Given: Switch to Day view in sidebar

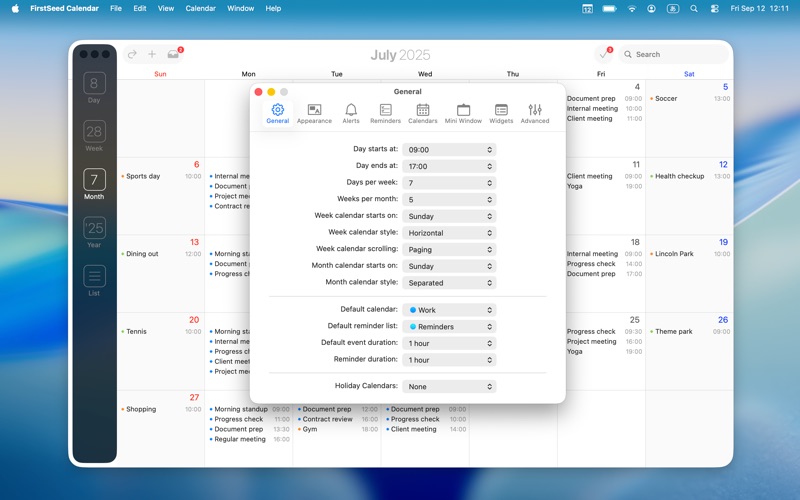Looking at the screenshot, I should coord(94,87).
